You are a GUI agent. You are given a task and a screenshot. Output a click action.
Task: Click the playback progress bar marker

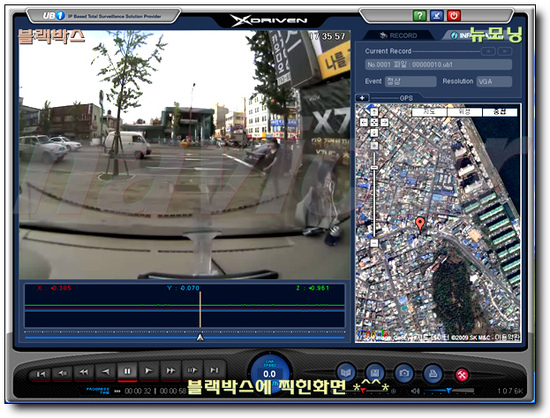point(200,337)
